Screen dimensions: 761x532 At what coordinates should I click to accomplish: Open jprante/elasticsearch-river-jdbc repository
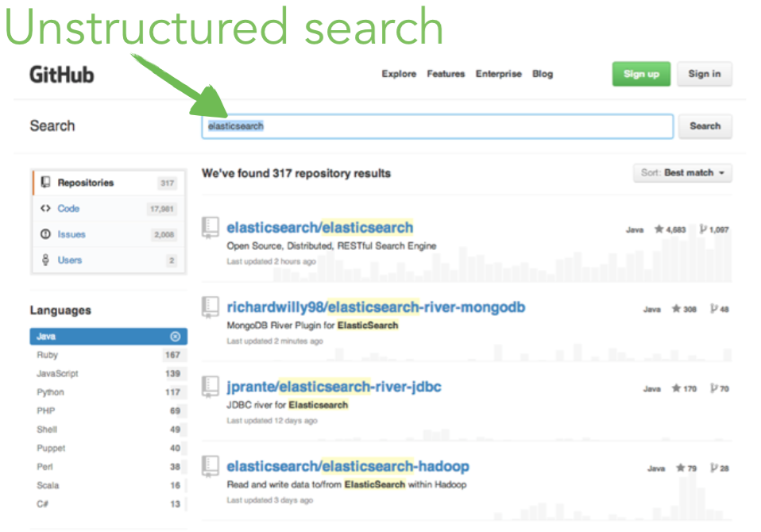(334, 387)
